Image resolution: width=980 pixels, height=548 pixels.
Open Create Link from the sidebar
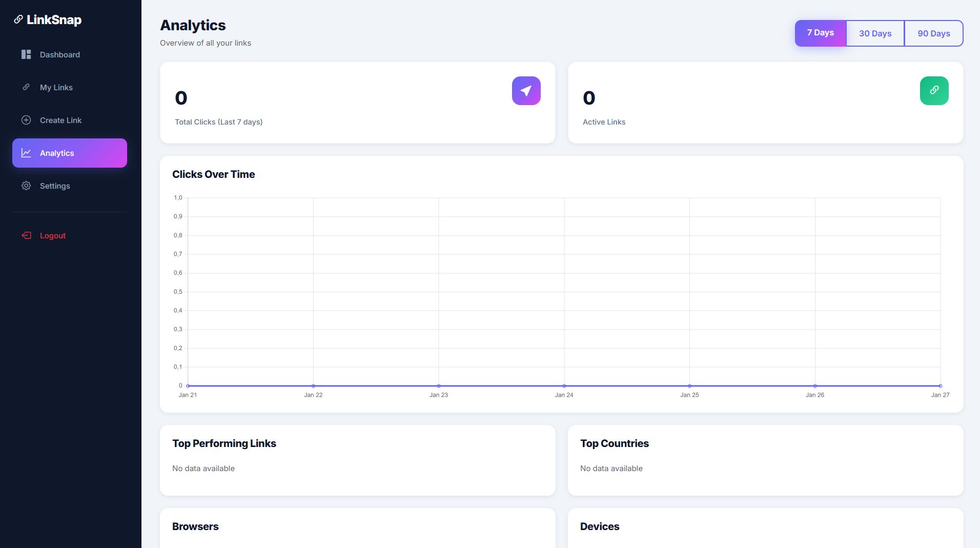[60, 120]
